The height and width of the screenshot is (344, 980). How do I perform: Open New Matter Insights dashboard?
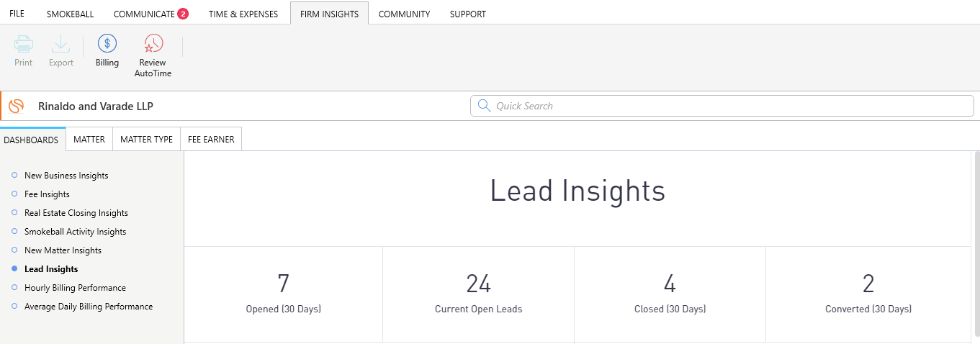(63, 250)
